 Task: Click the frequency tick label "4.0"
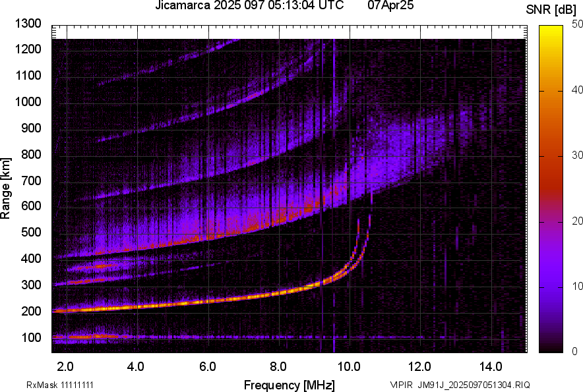[x=136, y=367]
